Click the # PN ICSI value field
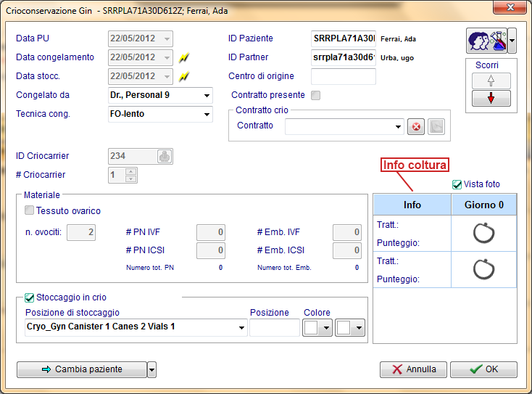The height and width of the screenshot is (394, 532). tap(211, 250)
